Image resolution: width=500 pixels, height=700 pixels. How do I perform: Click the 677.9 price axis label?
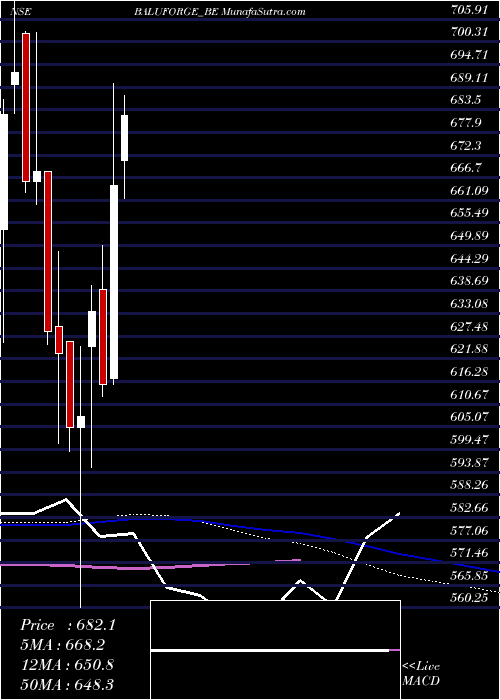click(x=467, y=122)
